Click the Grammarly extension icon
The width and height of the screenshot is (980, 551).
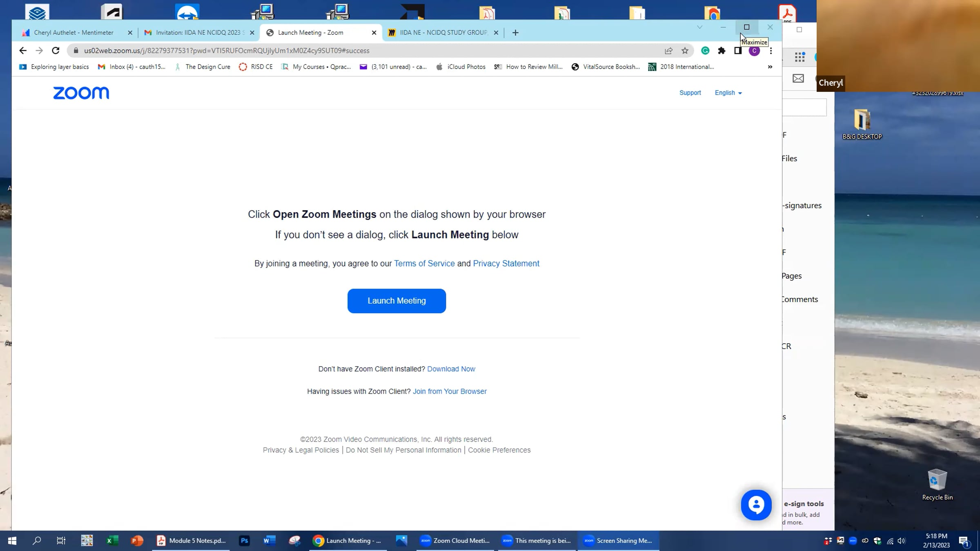[x=705, y=51]
